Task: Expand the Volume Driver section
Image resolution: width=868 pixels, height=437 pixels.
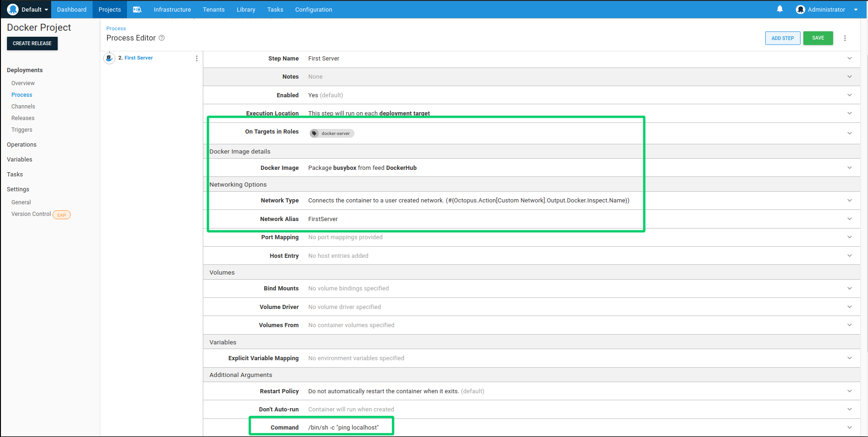Action: pos(849,307)
